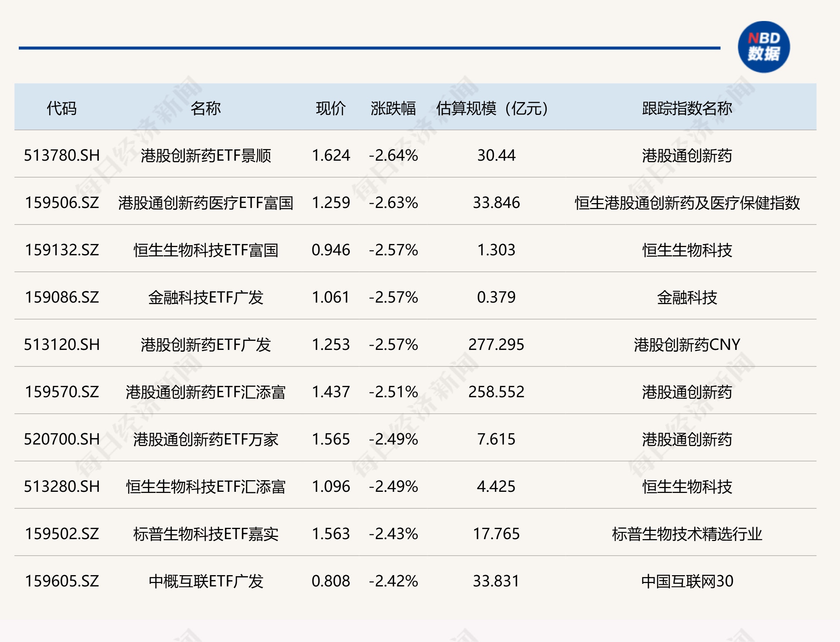Viewport: 840px width, 642px height.
Task: Click scale value 258.552
Action: coord(496,392)
